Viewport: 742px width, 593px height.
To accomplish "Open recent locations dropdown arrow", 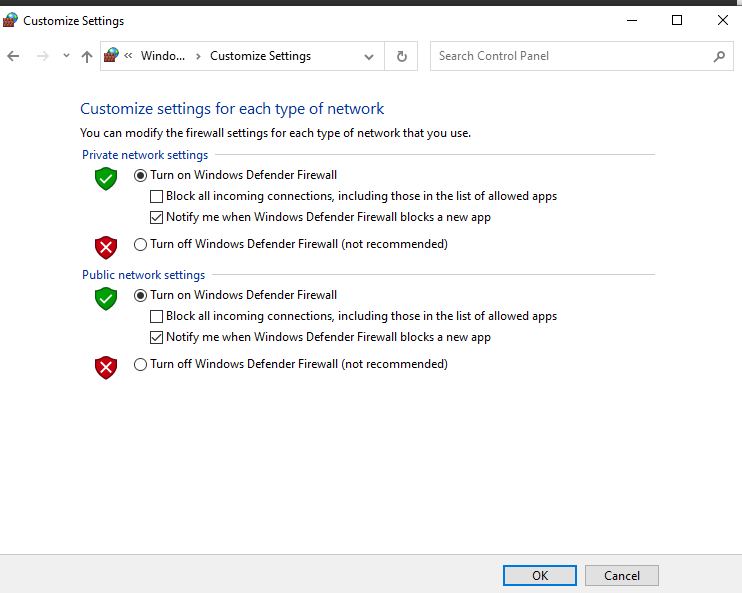I will coord(66,56).
